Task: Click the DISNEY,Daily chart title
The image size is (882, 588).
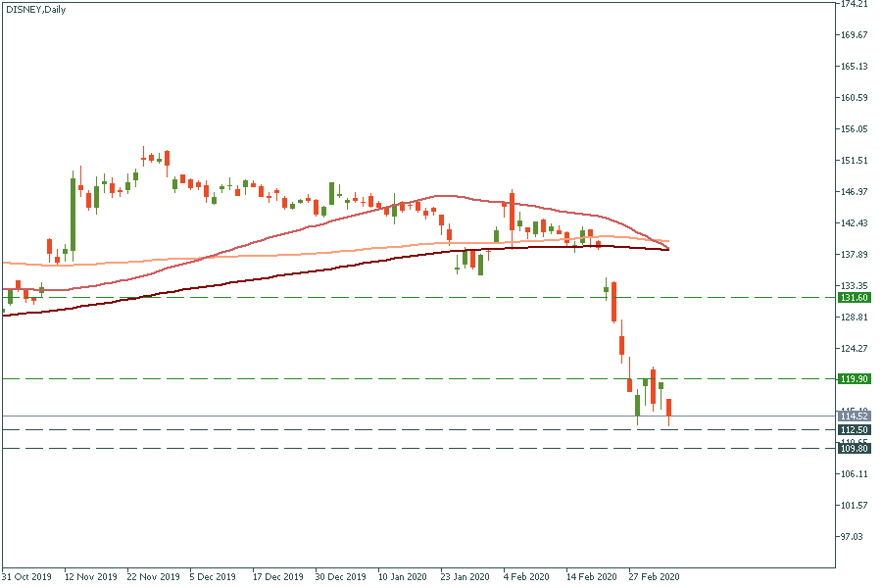Action: tap(35, 9)
